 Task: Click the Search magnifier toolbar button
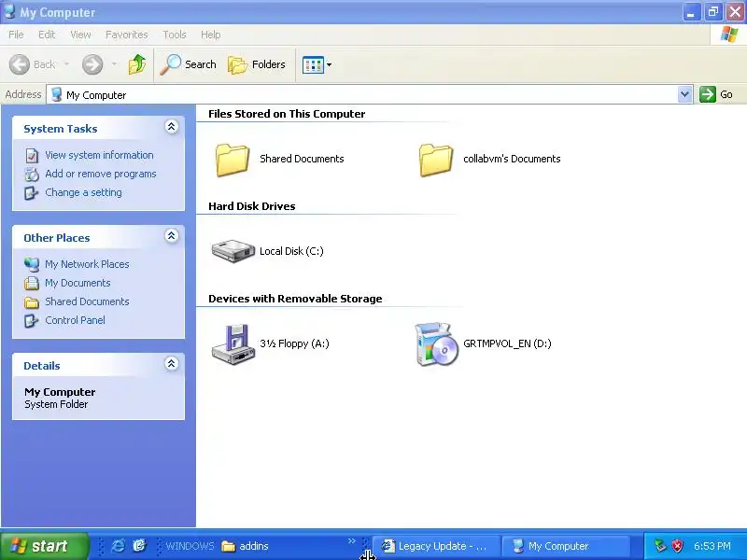tap(189, 64)
